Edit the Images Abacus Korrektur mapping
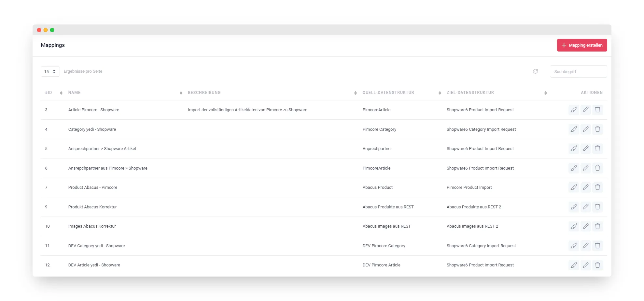 coord(586,226)
